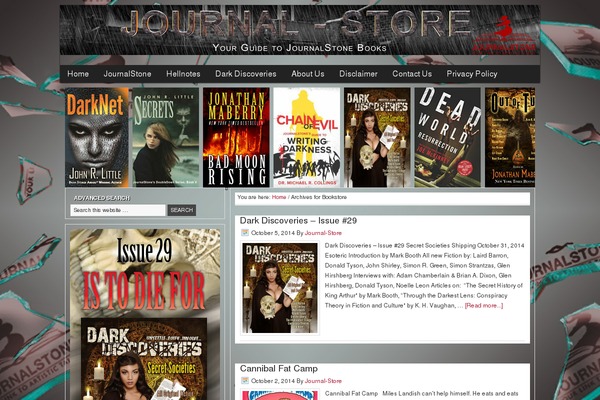Select Bad Moon Rising book cover

click(x=236, y=137)
